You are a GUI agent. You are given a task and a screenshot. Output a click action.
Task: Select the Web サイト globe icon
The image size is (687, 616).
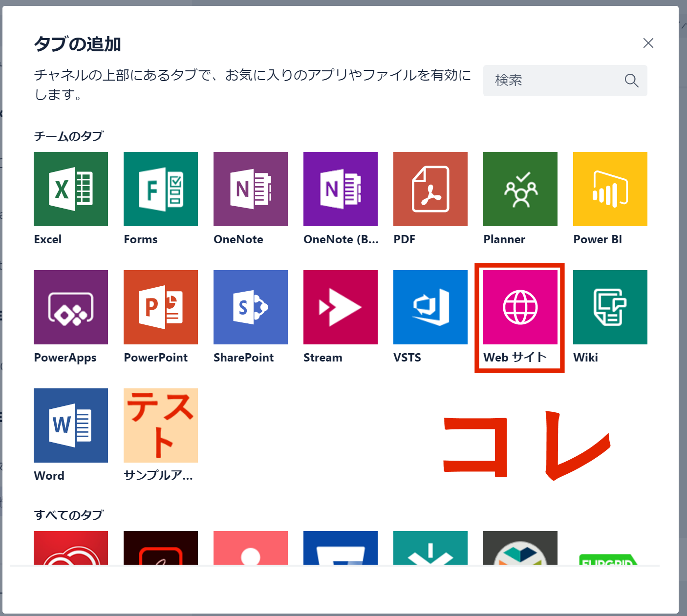tap(520, 307)
